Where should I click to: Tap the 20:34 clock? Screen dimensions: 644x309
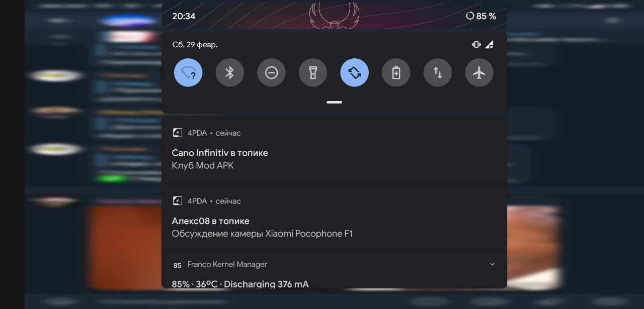[x=184, y=16]
